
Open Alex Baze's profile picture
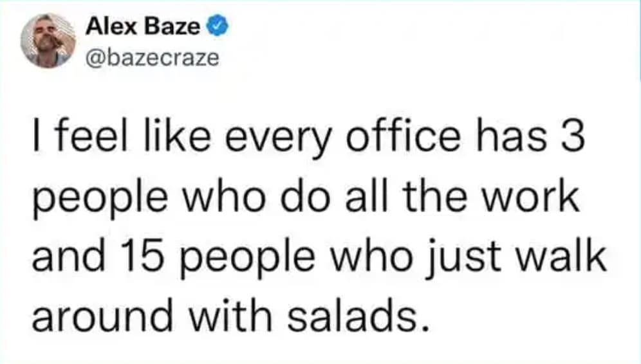48,41
